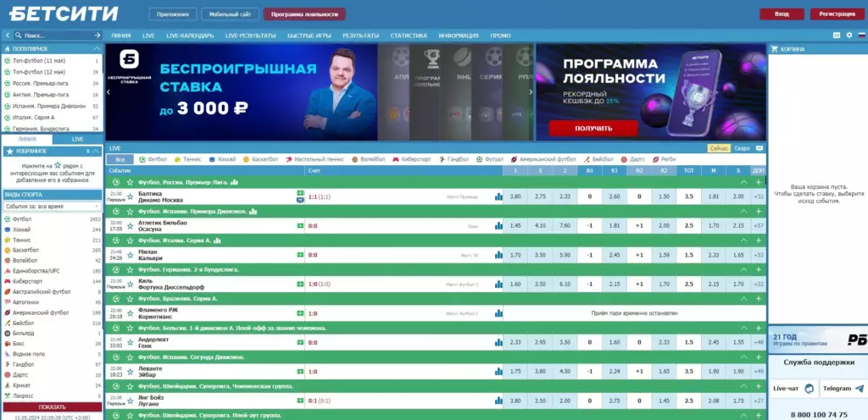Select the Теннис sport filter tab
Screen dimensions: 868x420
(187, 159)
